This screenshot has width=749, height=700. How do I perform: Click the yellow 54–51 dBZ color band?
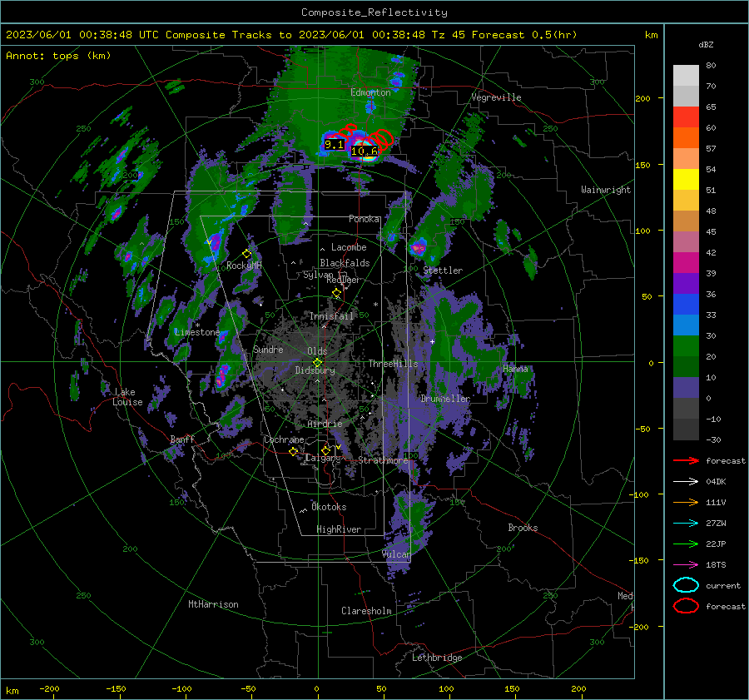(x=686, y=180)
